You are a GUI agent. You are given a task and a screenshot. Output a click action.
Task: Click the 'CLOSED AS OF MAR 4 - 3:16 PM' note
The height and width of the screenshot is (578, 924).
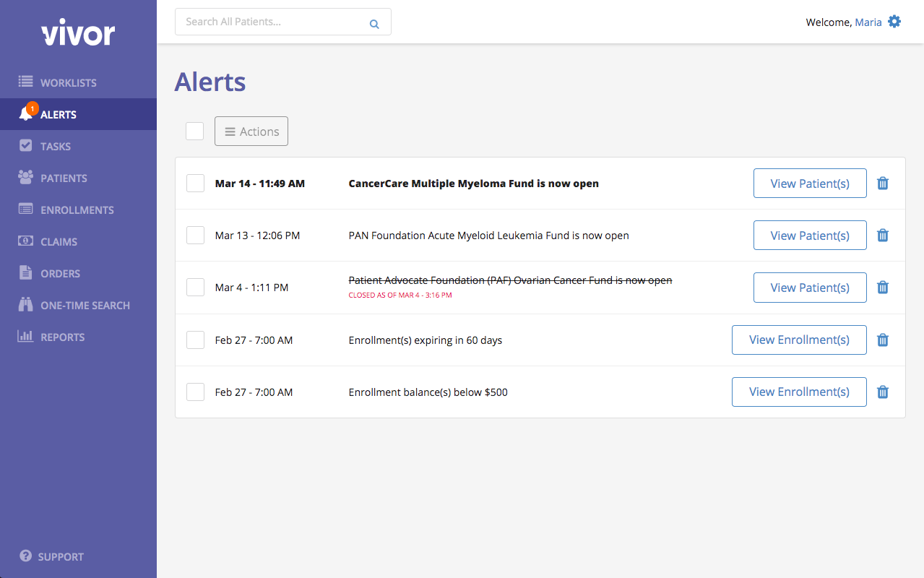[400, 296]
